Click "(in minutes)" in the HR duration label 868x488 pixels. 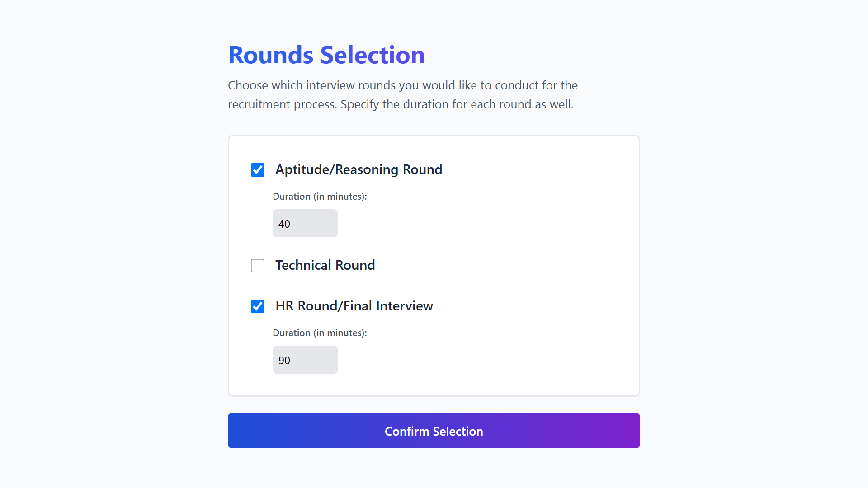340,333
